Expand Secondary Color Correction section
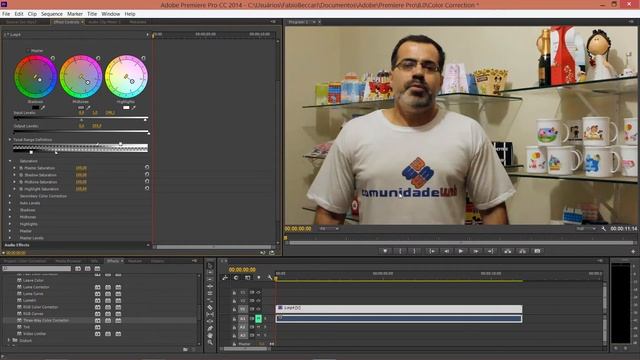Viewport: 640px width, 360px height. (10, 196)
